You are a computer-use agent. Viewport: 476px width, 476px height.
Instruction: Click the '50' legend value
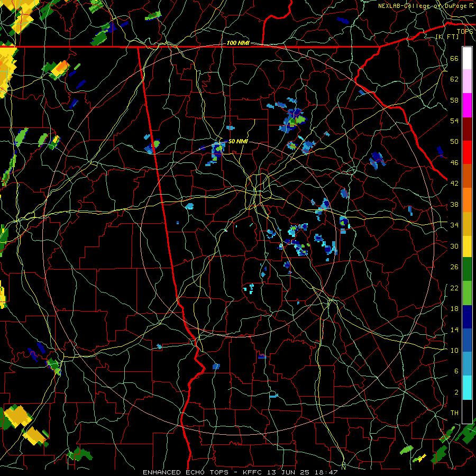pyautogui.click(x=454, y=141)
